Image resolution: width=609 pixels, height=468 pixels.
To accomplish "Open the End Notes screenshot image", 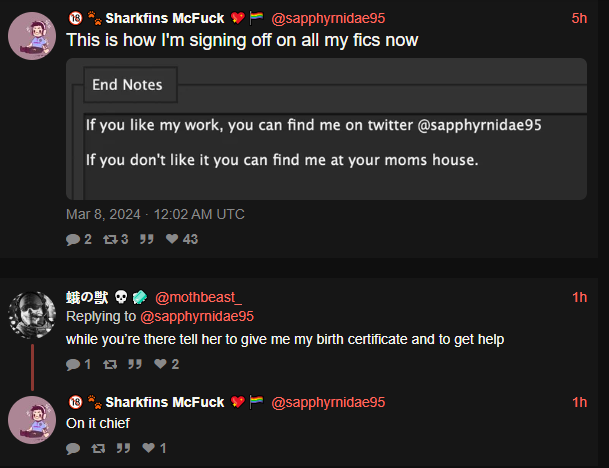I will click(326, 129).
